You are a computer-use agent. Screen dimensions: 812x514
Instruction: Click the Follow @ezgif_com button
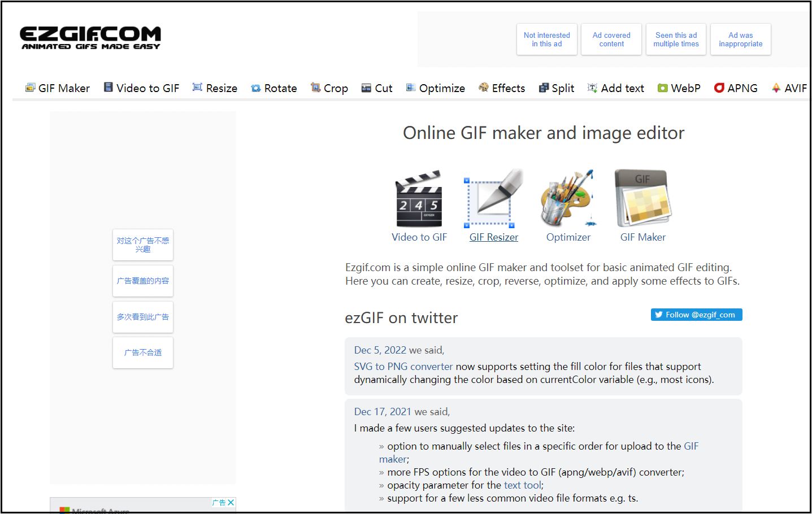point(696,315)
